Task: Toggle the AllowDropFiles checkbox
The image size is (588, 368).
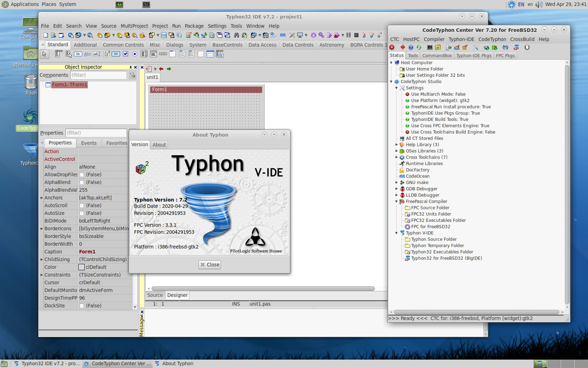Action: click(82, 175)
